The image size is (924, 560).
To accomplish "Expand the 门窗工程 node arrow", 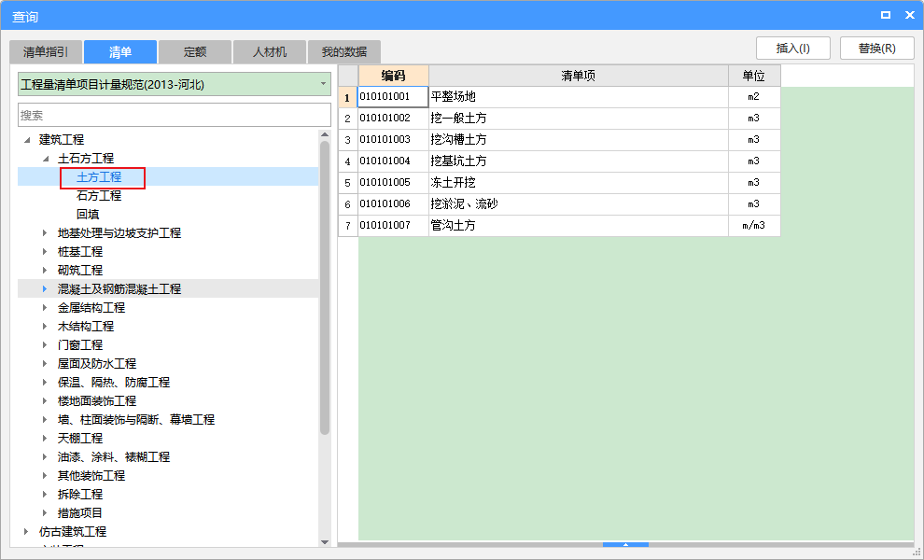I will 45,344.
